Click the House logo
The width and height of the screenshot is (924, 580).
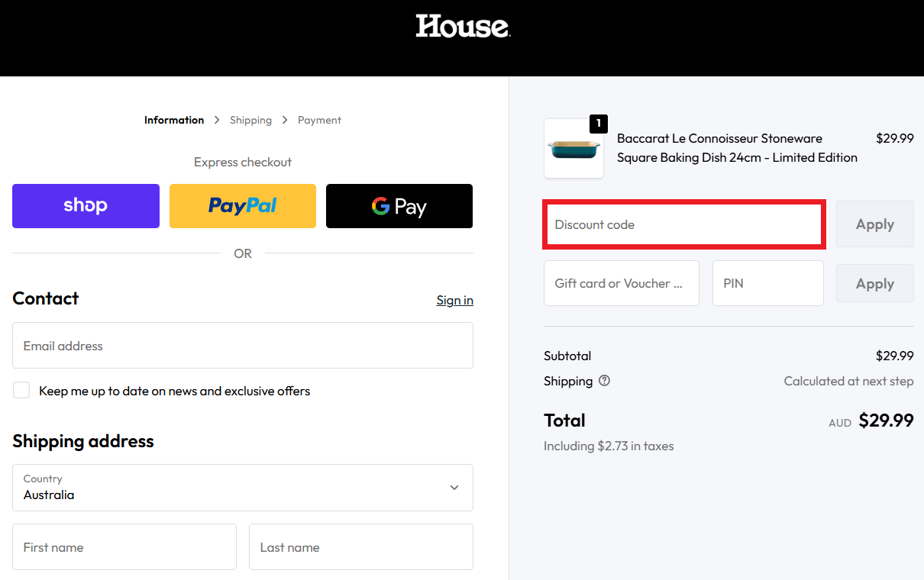[462, 27]
